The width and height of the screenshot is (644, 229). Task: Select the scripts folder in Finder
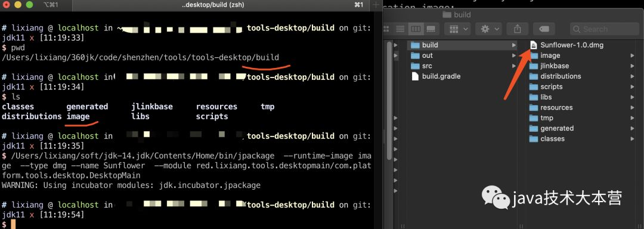click(551, 86)
